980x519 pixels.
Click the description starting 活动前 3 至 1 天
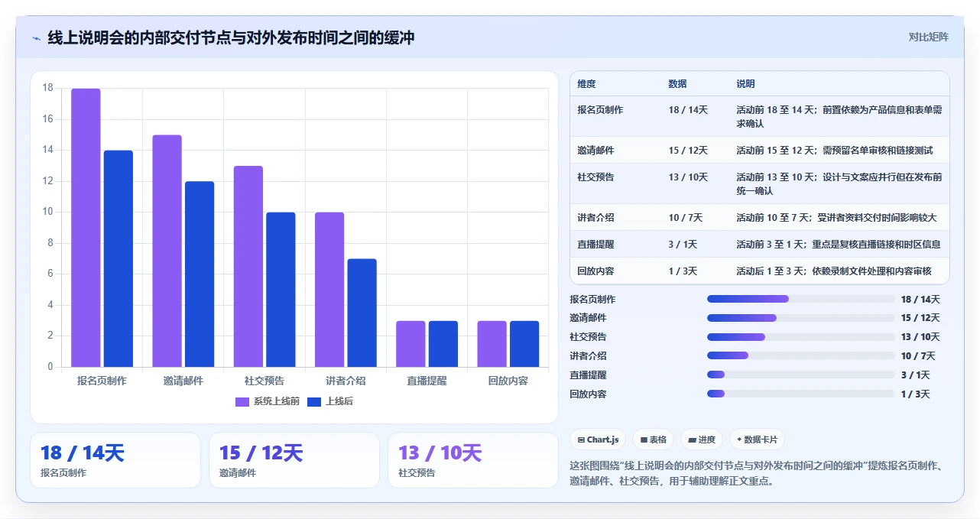(839, 244)
